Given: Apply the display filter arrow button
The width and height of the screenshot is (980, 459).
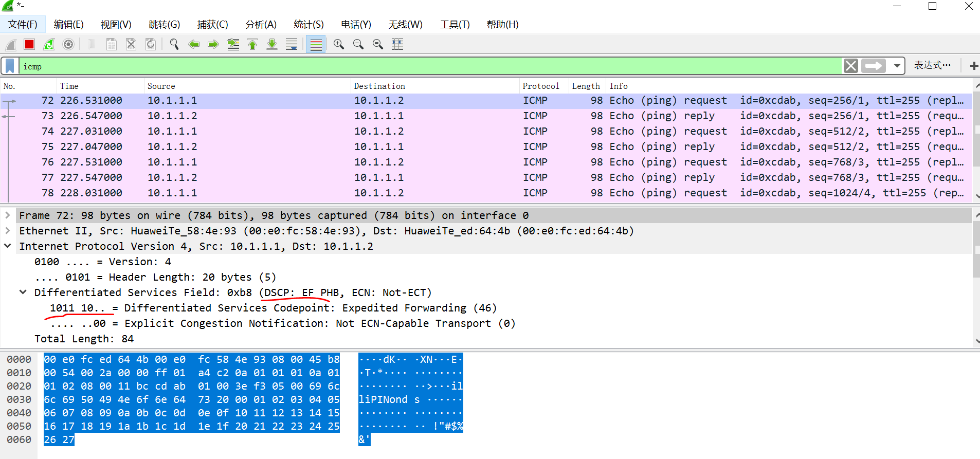Looking at the screenshot, I should point(874,66).
